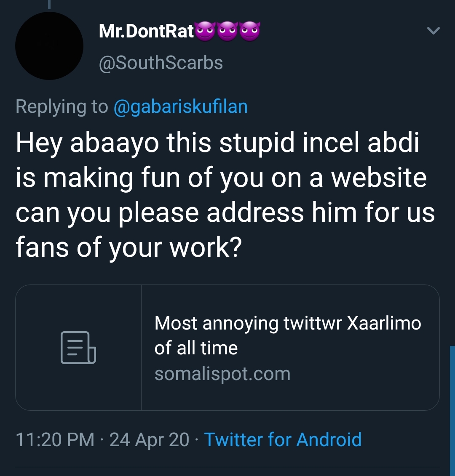Click the blue scrollbar on right edge
This screenshot has height=476, width=455.
(x=452, y=411)
